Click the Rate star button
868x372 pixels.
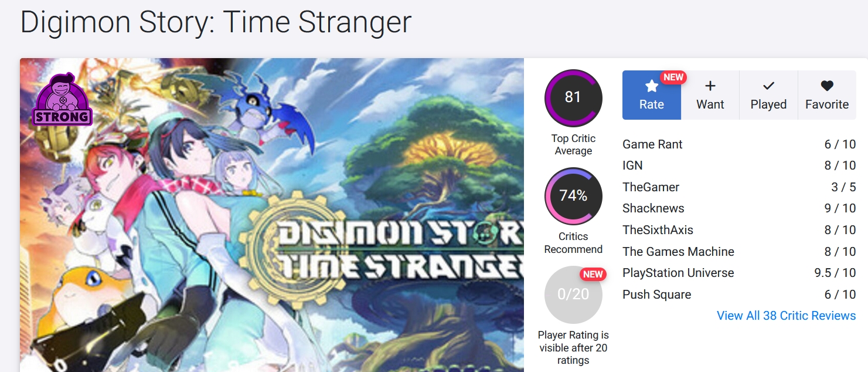point(651,95)
